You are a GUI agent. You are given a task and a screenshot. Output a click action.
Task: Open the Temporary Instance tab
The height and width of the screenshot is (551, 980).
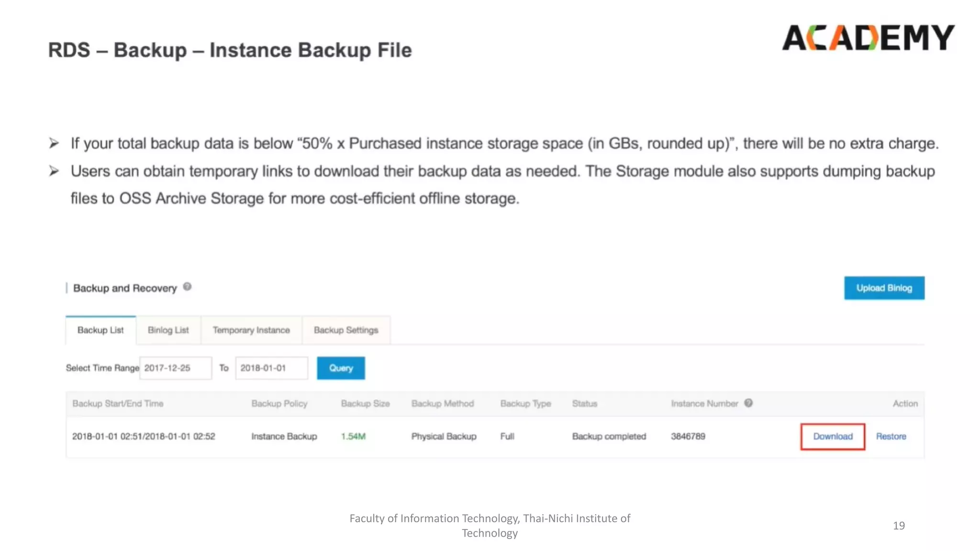[251, 330]
